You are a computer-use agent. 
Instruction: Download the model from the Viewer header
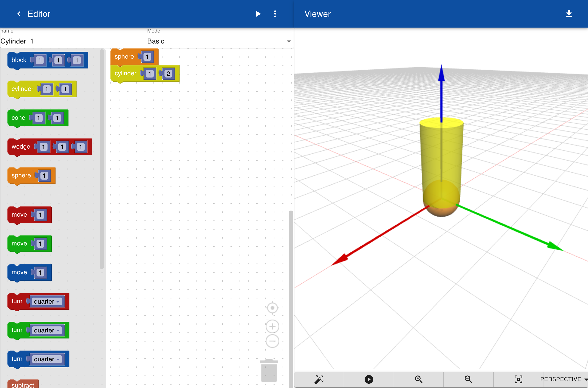[569, 14]
